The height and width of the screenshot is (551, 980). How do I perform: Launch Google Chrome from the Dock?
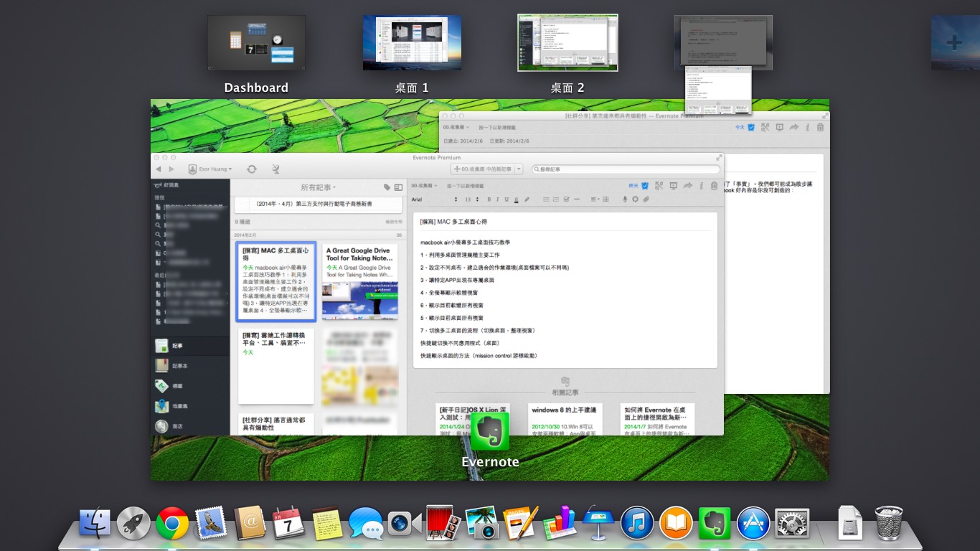pos(172,524)
